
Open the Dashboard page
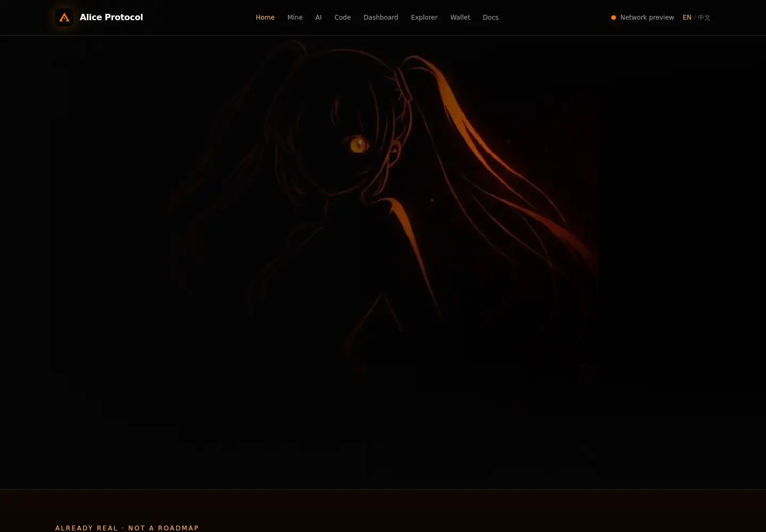tap(381, 18)
